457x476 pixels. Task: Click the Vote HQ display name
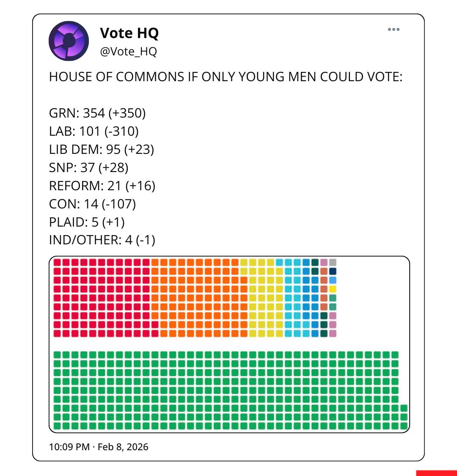pyautogui.click(x=129, y=33)
